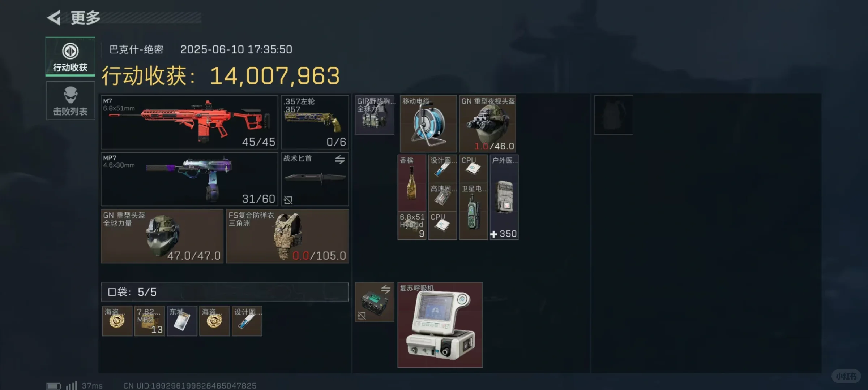Open the 行动收获 tab

pyautogui.click(x=70, y=57)
